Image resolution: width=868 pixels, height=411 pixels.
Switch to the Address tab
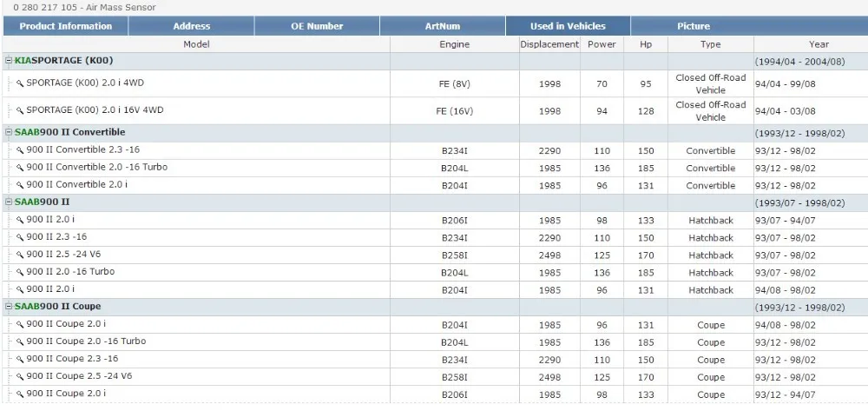pyautogui.click(x=192, y=26)
